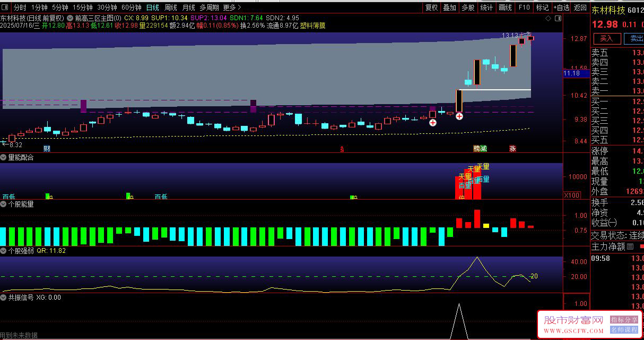Click the 复权 button
644x340 pixels.
tap(432, 7)
